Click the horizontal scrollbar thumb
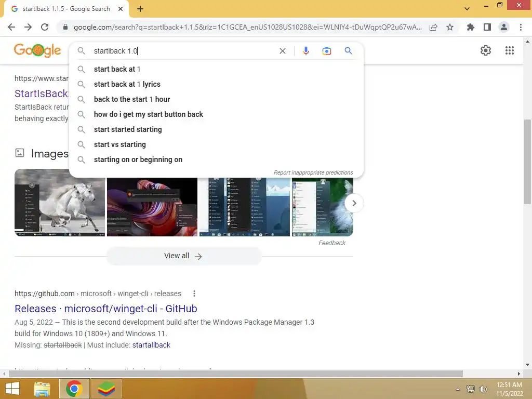532x399 pixels. coord(235,374)
